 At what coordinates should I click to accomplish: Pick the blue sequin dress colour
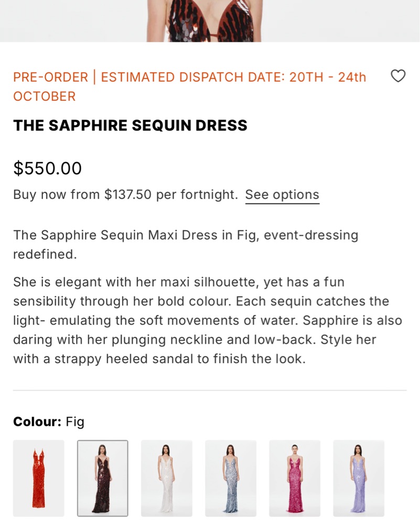point(231,478)
